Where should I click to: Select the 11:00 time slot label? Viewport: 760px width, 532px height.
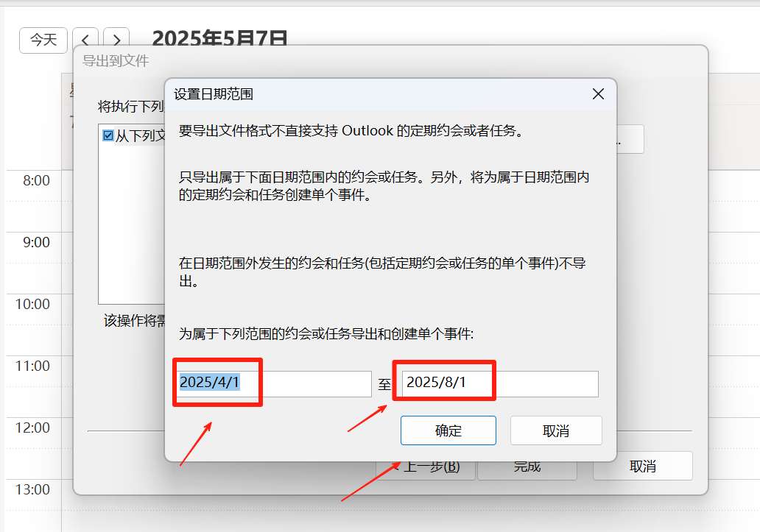click(x=32, y=366)
